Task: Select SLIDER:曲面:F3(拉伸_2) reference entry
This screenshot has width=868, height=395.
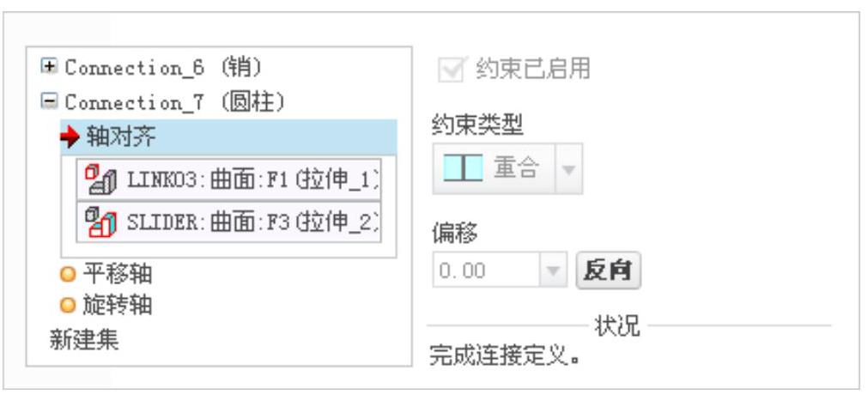Action: pyautogui.click(x=228, y=222)
